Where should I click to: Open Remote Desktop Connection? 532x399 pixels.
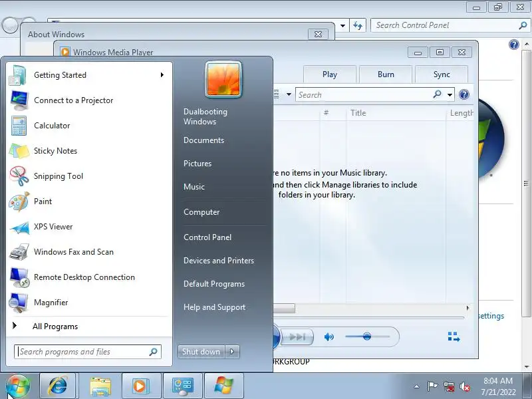[x=88, y=277]
